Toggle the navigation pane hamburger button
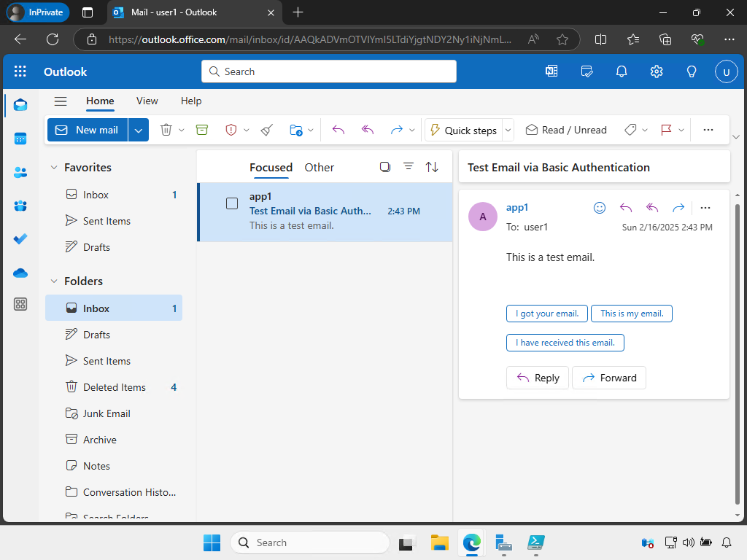This screenshot has width=747, height=560. click(x=61, y=101)
